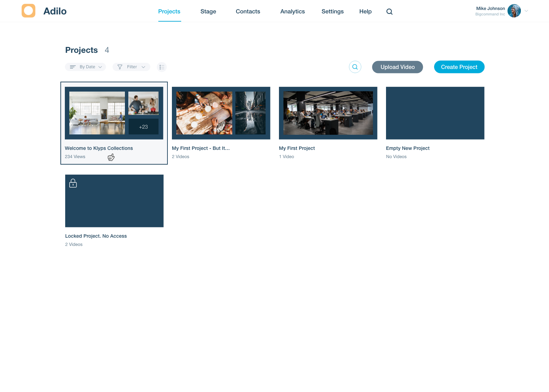Select the Welcome to Klyps Collections project card
The width and height of the screenshot is (549, 392).
pos(114,123)
